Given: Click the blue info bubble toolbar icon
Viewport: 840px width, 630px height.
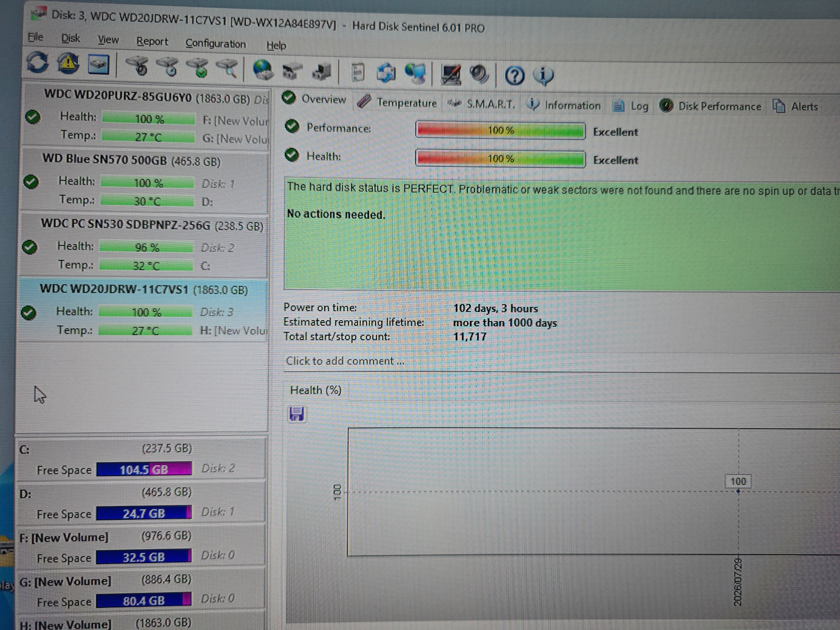Looking at the screenshot, I should pos(543,75).
